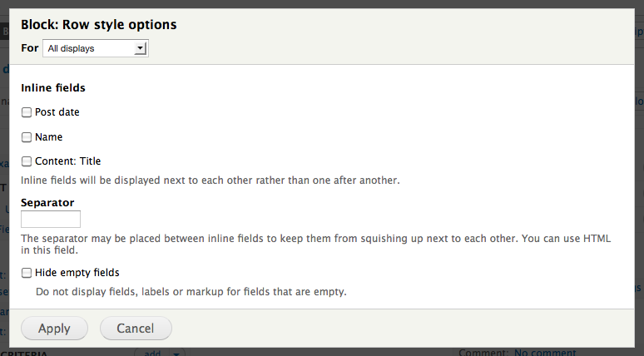Click the Post date label text
Viewport: 644px width, 356px height.
pos(57,112)
